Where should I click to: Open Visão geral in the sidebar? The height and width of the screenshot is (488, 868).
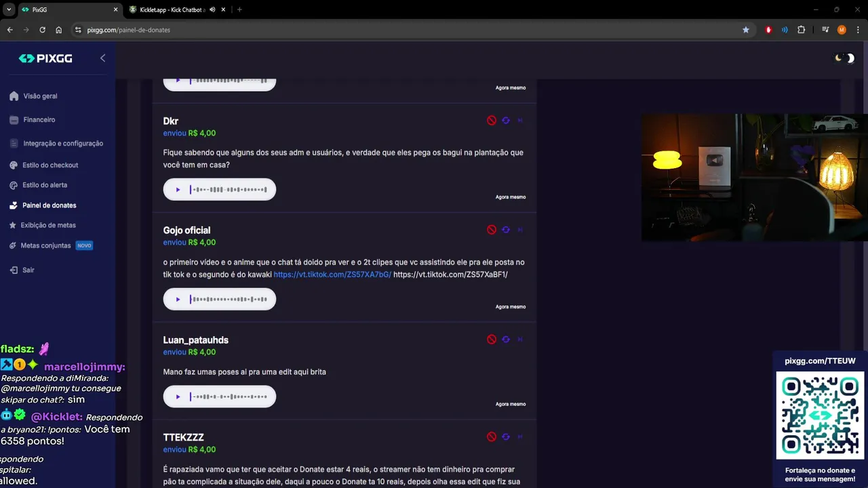(x=40, y=96)
